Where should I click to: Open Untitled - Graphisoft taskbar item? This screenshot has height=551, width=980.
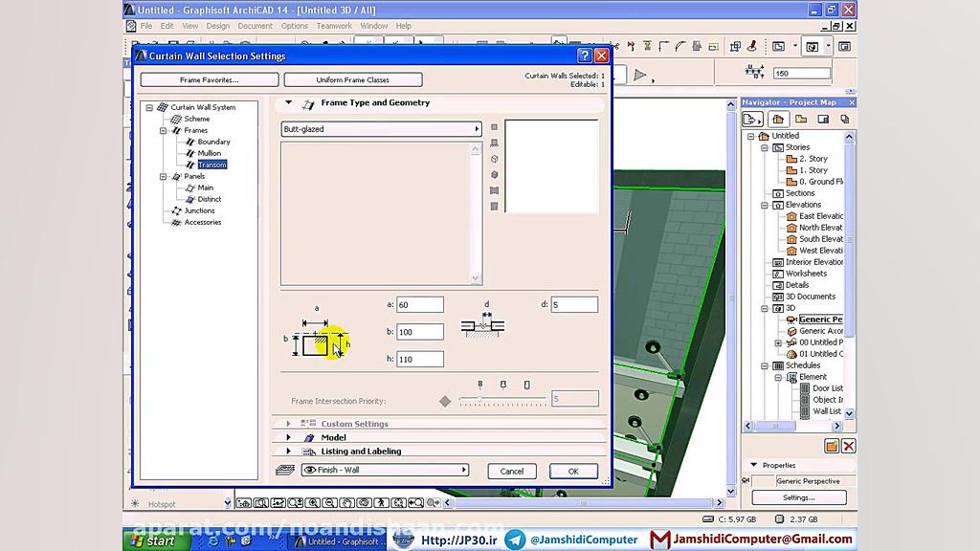pos(338,541)
